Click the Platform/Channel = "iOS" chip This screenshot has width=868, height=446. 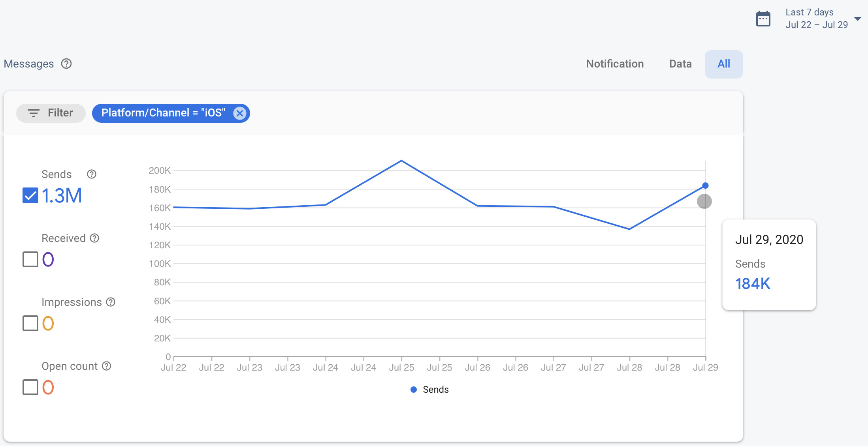pyautogui.click(x=163, y=113)
